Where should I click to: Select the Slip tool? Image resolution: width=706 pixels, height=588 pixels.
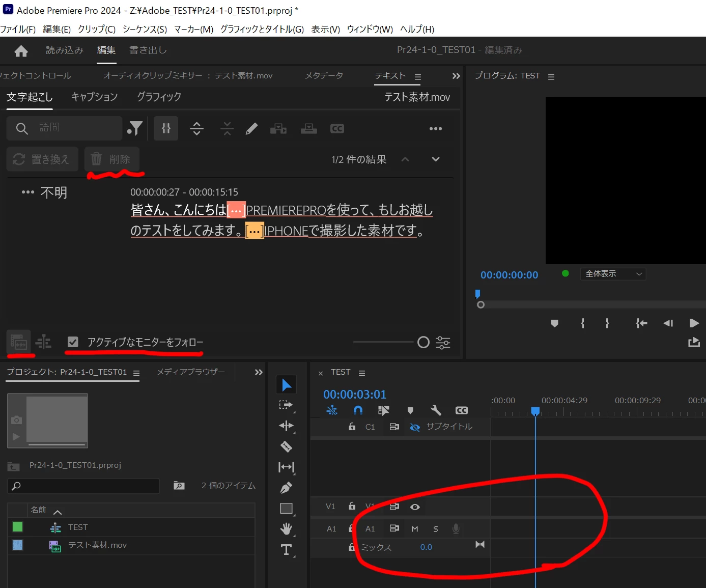pyautogui.click(x=287, y=467)
